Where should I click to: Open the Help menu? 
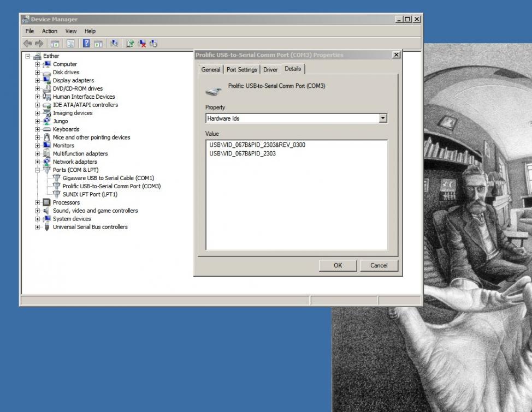90,31
